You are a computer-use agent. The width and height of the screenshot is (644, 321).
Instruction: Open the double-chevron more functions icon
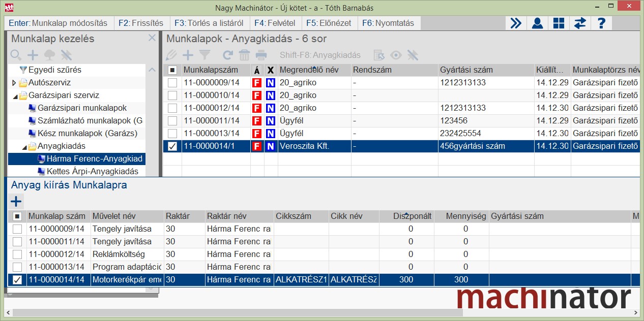516,23
